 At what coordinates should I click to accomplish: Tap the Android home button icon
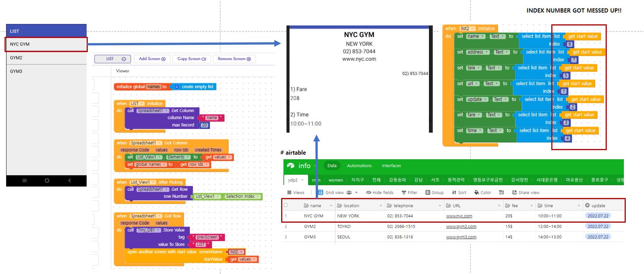tap(47, 181)
